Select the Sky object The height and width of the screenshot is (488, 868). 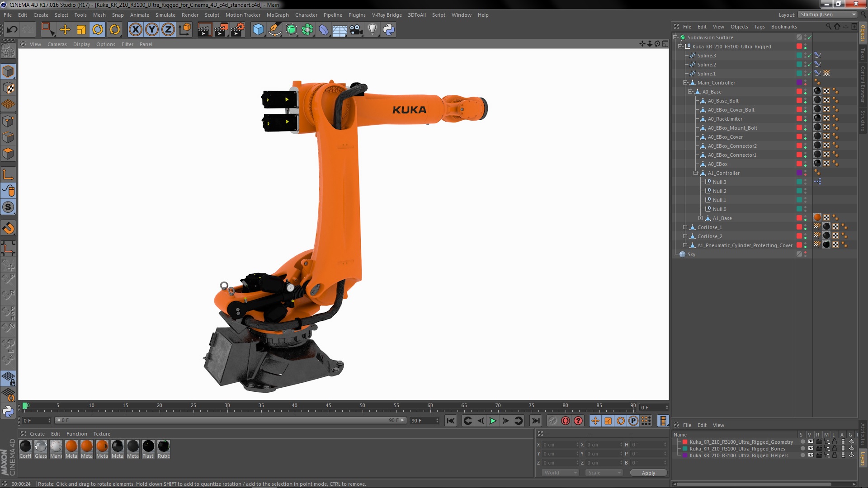691,254
